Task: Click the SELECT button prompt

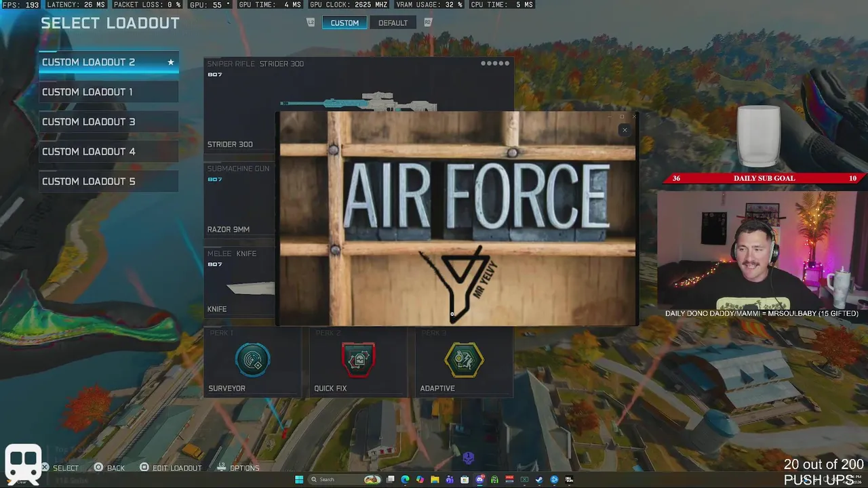Action: [60, 468]
